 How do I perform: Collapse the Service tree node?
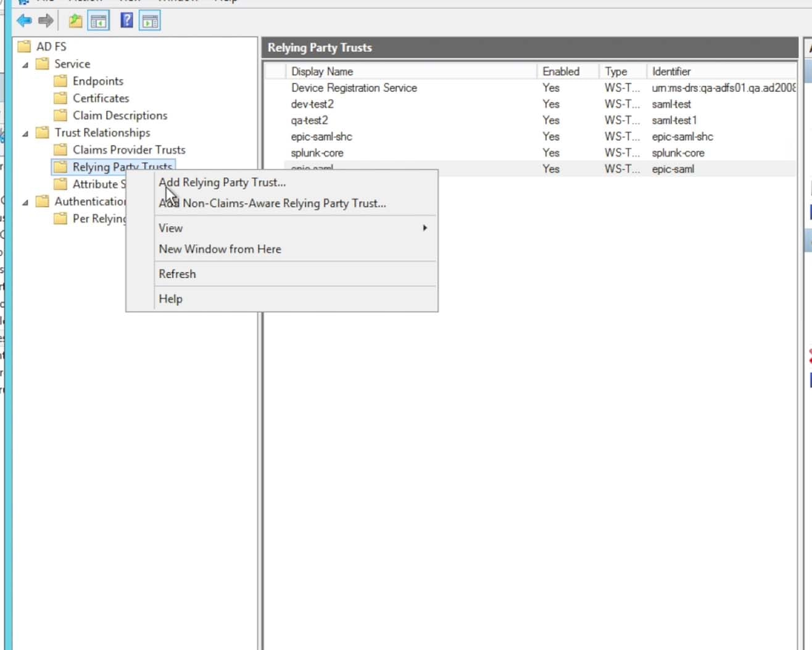[x=25, y=64]
